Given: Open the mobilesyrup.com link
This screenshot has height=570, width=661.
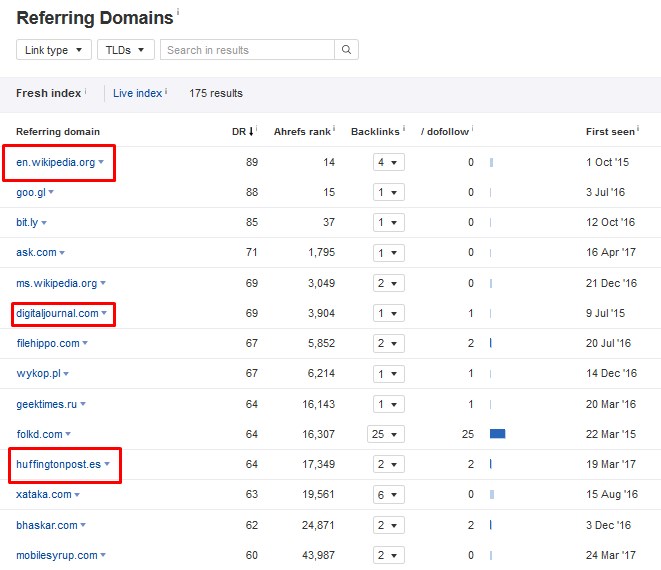Looking at the screenshot, I should click(57, 556).
